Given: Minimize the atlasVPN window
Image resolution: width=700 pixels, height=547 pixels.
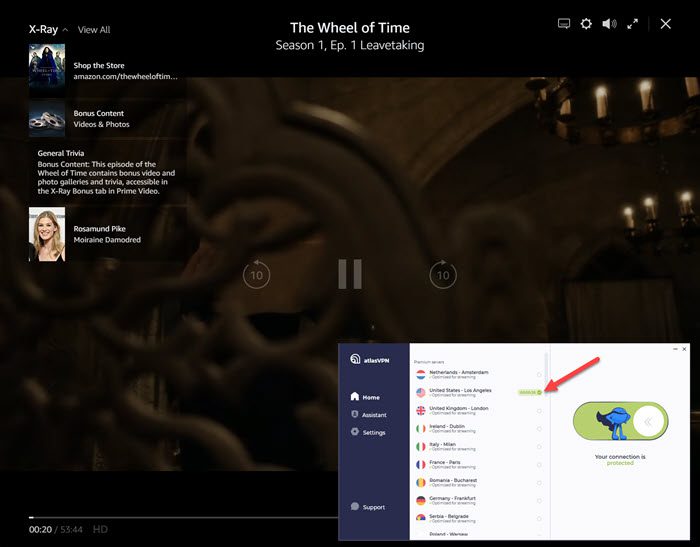Looking at the screenshot, I should [x=675, y=349].
